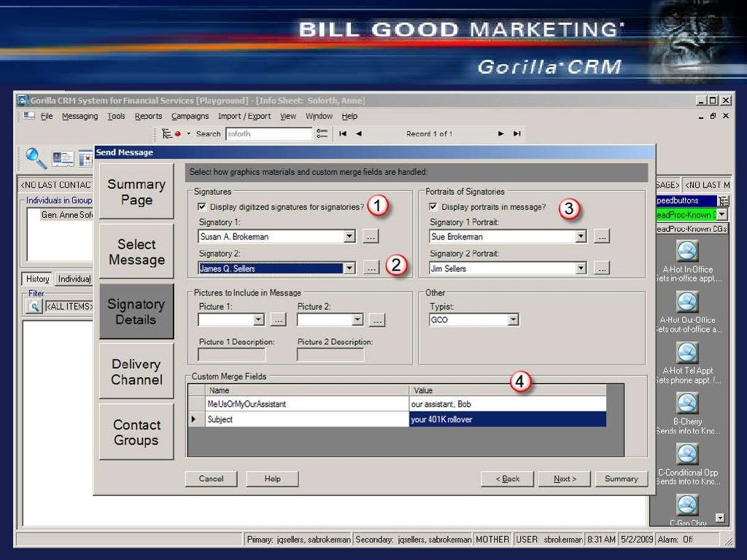Browse for Signatory 1 ellipsis button
Image resolution: width=747 pixels, height=560 pixels.
pos(371,236)
